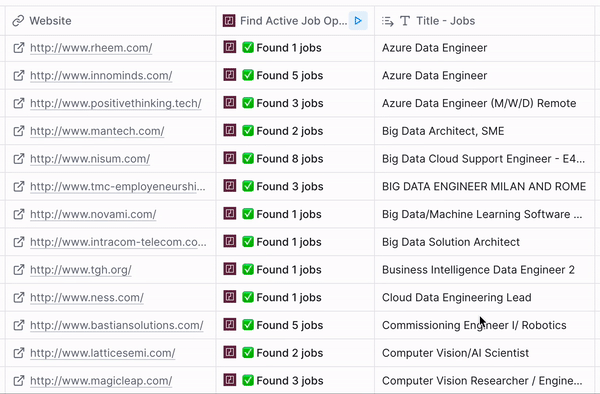The width and height of the screenshot is (600, 394).
Task: Open external link icon for rheem.com row
Action: pos(18,48)
